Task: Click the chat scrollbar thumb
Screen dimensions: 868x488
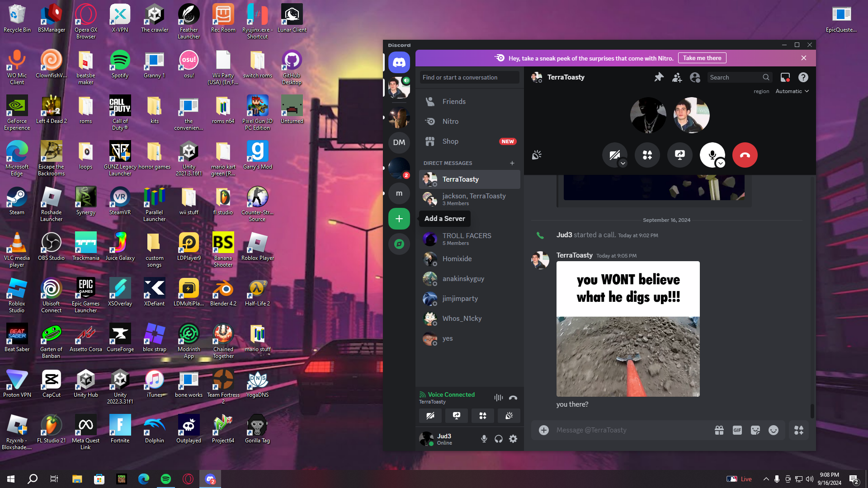Action: click(812, 411)
